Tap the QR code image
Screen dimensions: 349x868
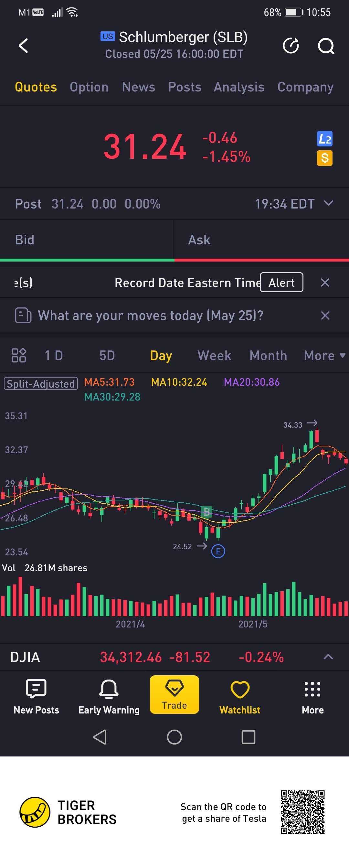point(302,812)
